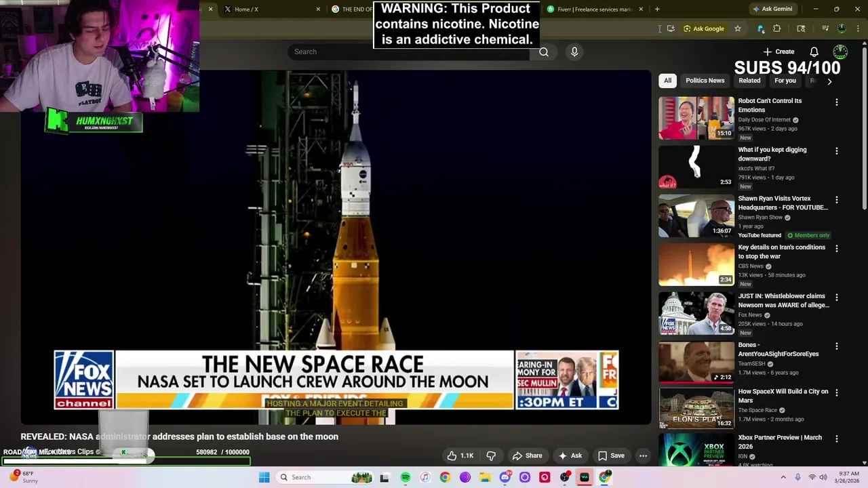Select the Politics News filter chip
Screen dimensions: 868x488
coord(705,81)
